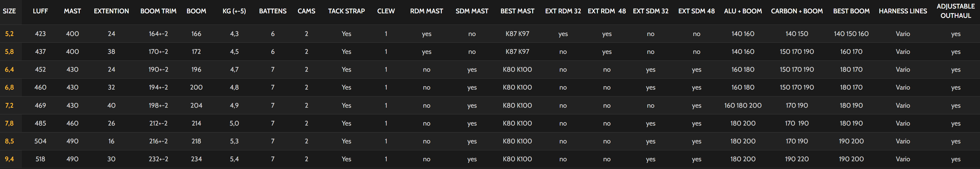Click the luff value 504

(40, 141)
